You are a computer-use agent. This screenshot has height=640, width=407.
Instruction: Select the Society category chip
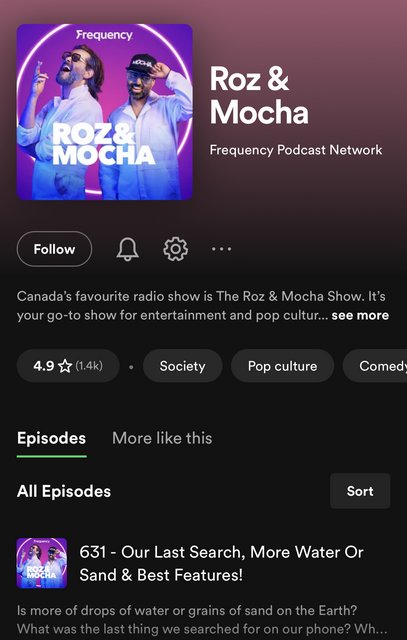pos(182,366)
